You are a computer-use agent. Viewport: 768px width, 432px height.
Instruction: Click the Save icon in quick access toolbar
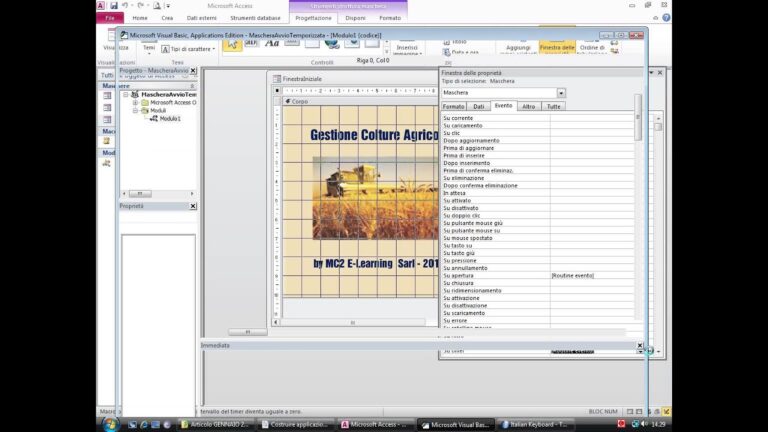114,5
